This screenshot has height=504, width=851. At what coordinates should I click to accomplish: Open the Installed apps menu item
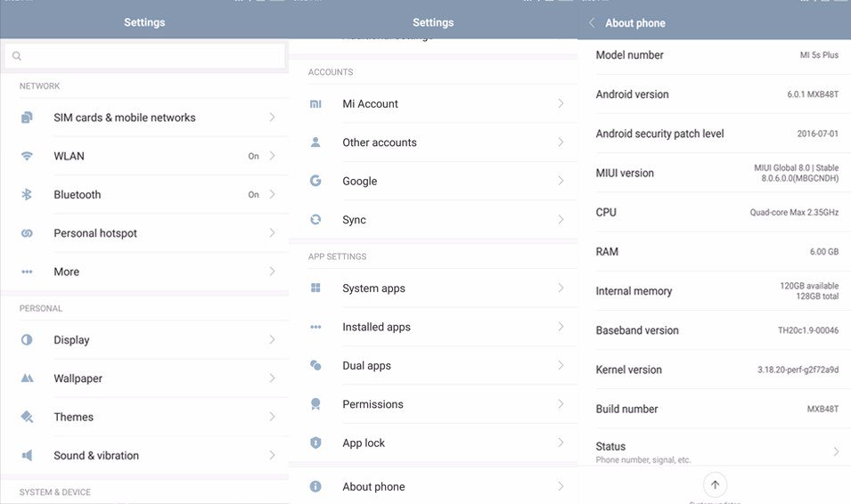[376, 327]
